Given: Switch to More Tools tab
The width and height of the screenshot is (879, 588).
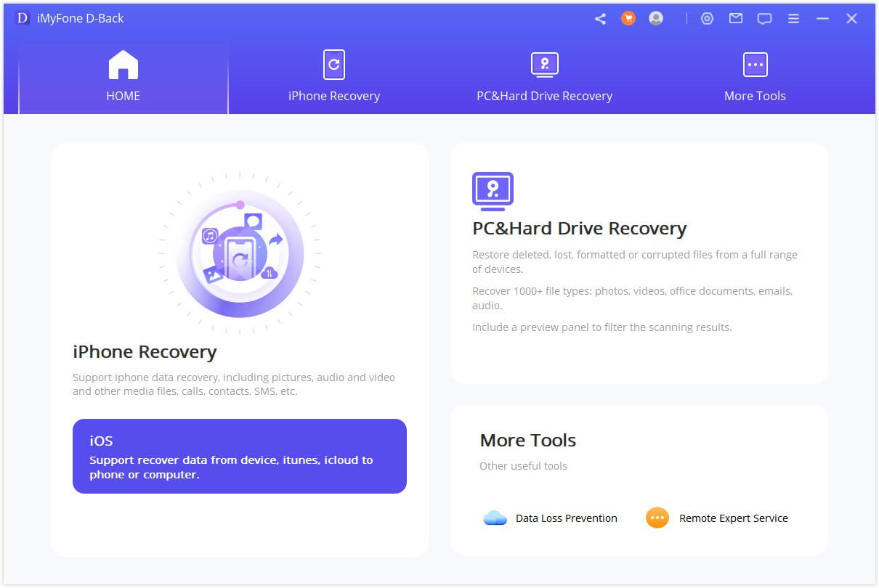Looking at the screenshot, I should click(x=755, y=78).
